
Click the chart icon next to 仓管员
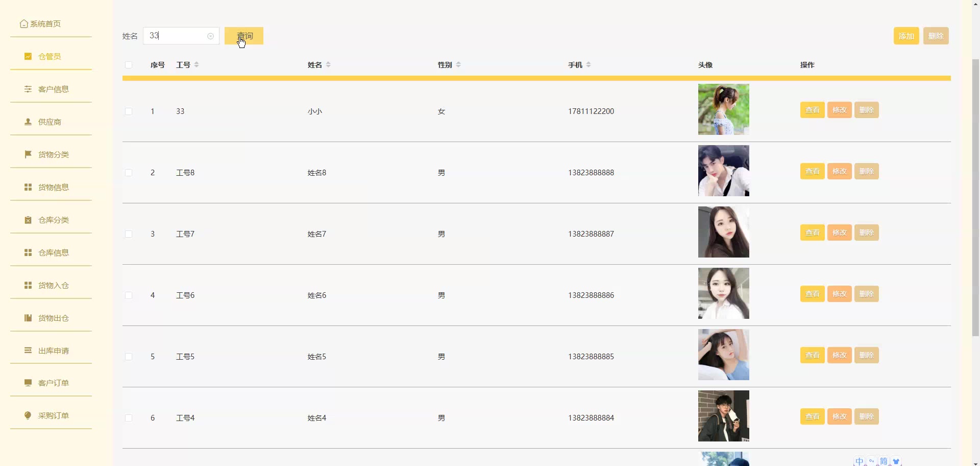pyautogui.click(x=28, y=56)
